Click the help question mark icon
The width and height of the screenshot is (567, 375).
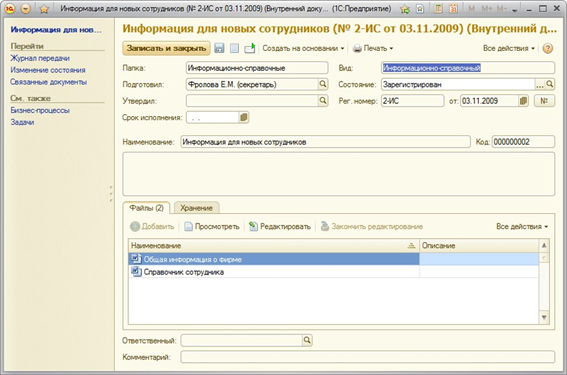[x=547, y=48]
